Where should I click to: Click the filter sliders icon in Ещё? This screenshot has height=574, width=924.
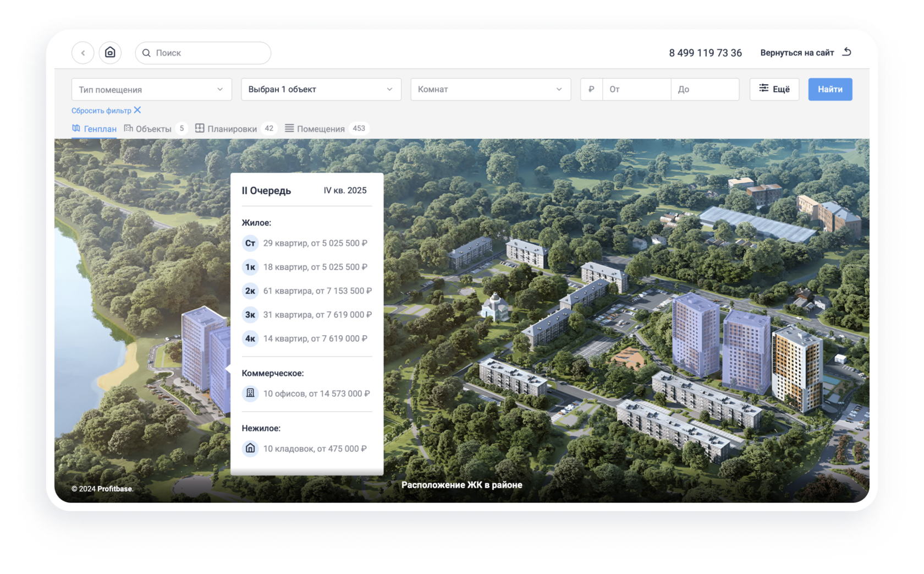(764, 89)
